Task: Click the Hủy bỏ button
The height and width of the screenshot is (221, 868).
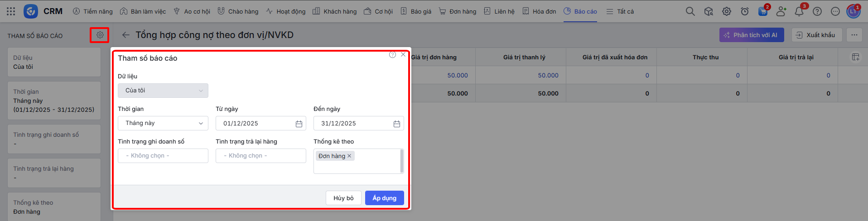Action: [343, 198]
